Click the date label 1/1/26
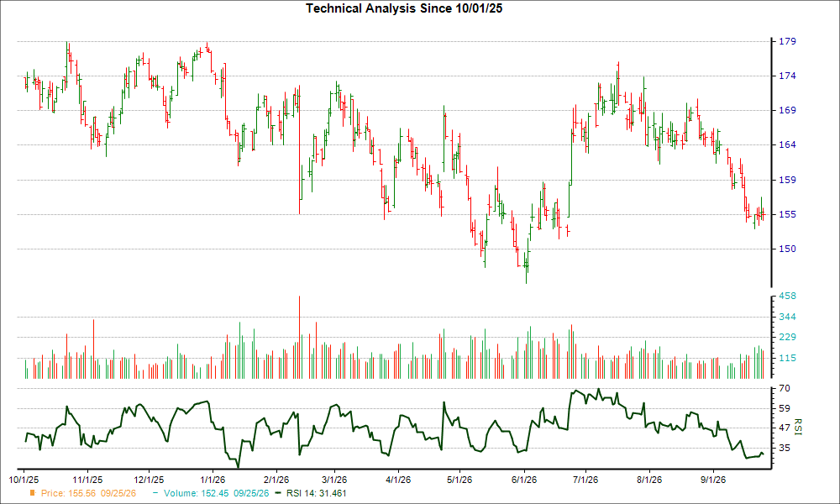This screenshot has width=840, height=504. pos(213,480)
